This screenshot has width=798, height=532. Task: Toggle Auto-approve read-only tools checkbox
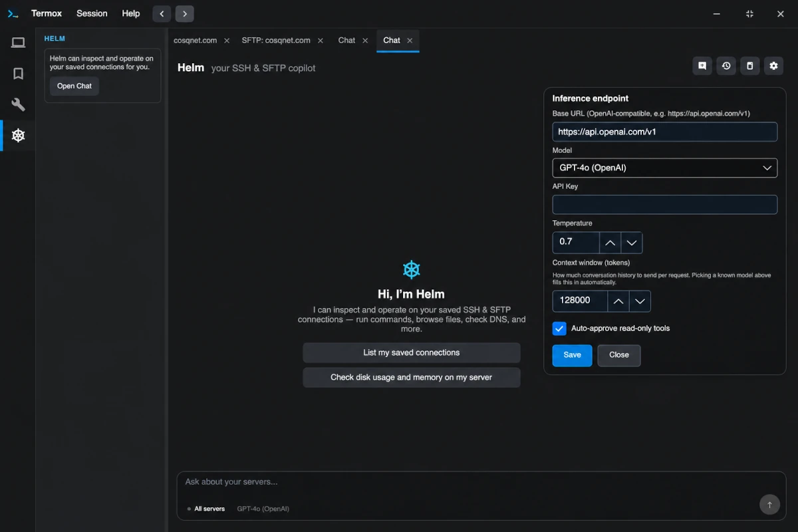(559, 329)
